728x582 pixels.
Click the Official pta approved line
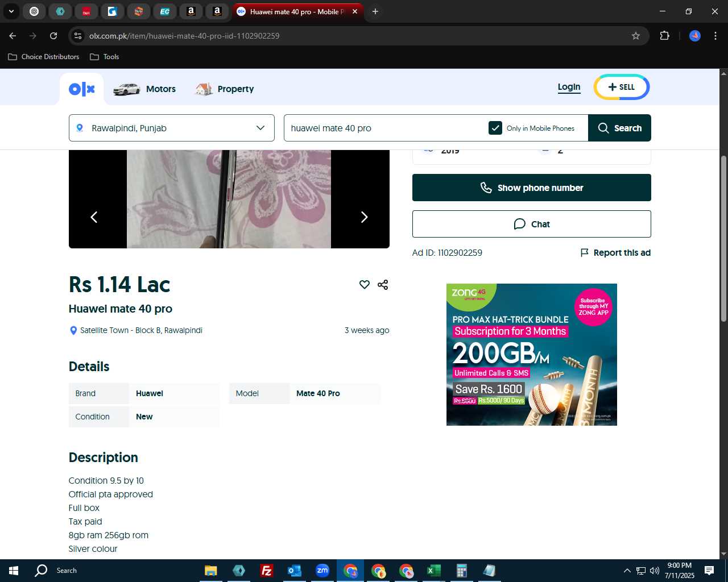click(111, 494)
